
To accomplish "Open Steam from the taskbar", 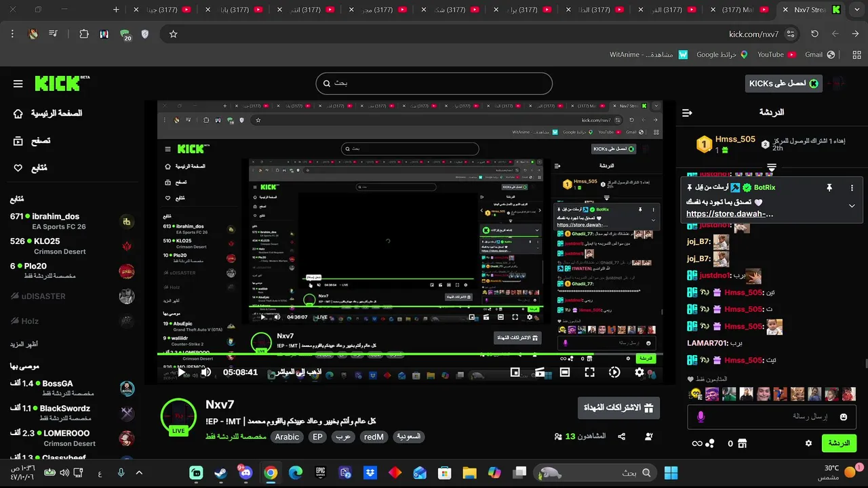I will tap(221, 472).
